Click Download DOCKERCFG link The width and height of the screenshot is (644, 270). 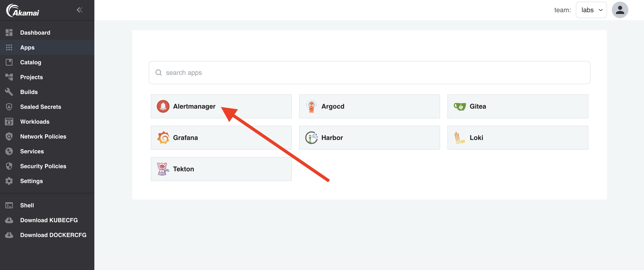pos(53,235)
